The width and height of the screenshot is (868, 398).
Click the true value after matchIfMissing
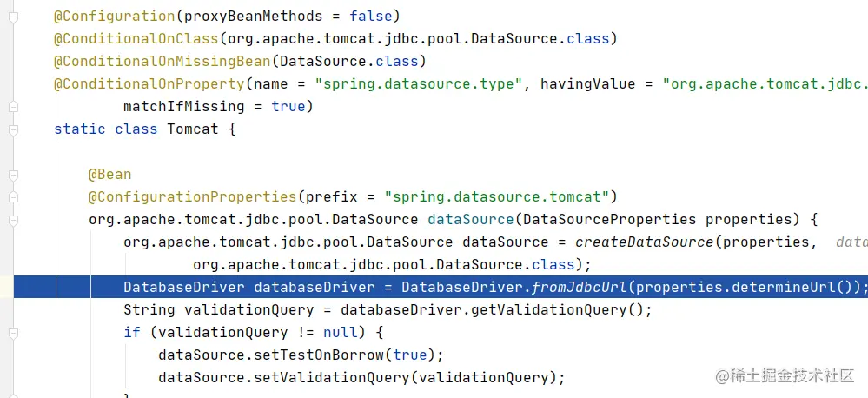pyautogui.click(x=288, y=106)
